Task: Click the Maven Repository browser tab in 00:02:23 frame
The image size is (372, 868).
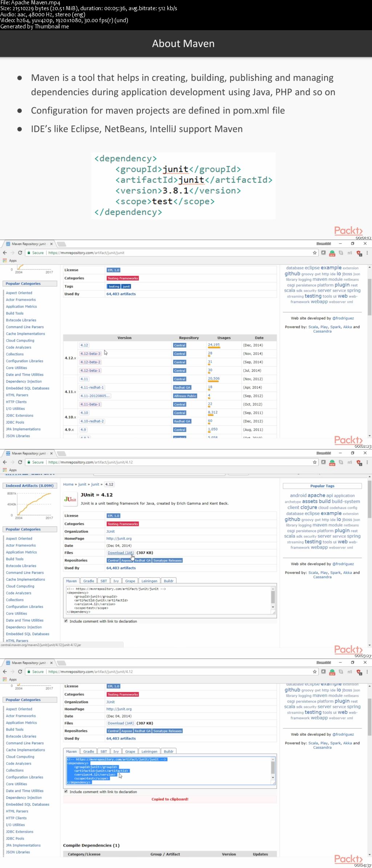Action: [29, 244]
